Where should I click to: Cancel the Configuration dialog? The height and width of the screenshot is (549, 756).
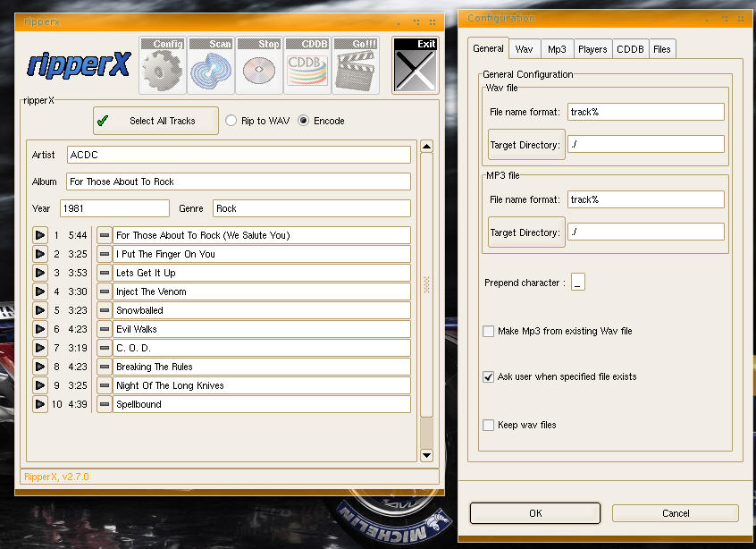(x=676, y=513)
